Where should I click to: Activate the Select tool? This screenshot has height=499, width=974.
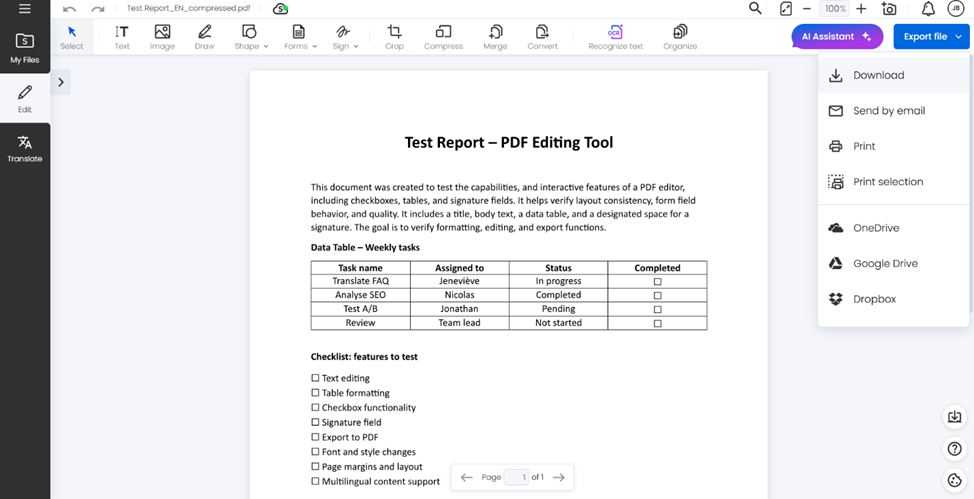(x=71, y=37)
